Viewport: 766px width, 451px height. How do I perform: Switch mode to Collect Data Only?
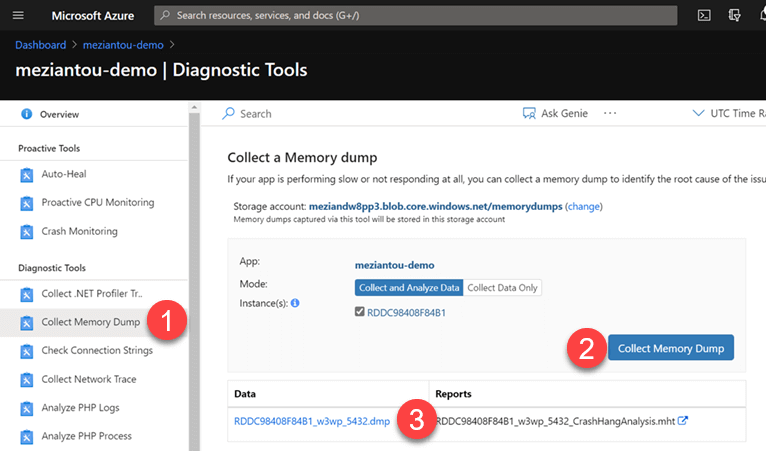(502, 288)
